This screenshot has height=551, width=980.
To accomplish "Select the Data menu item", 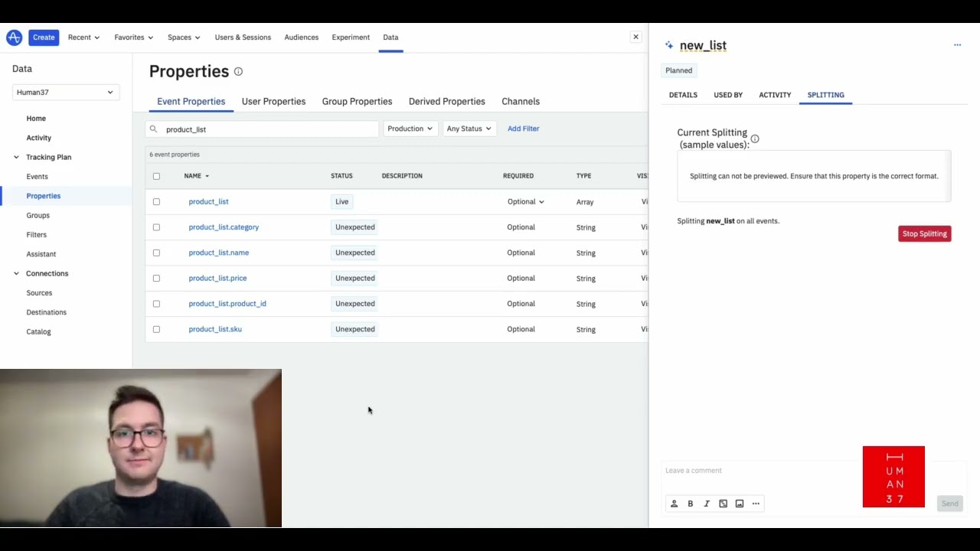I will click(390, 37).
